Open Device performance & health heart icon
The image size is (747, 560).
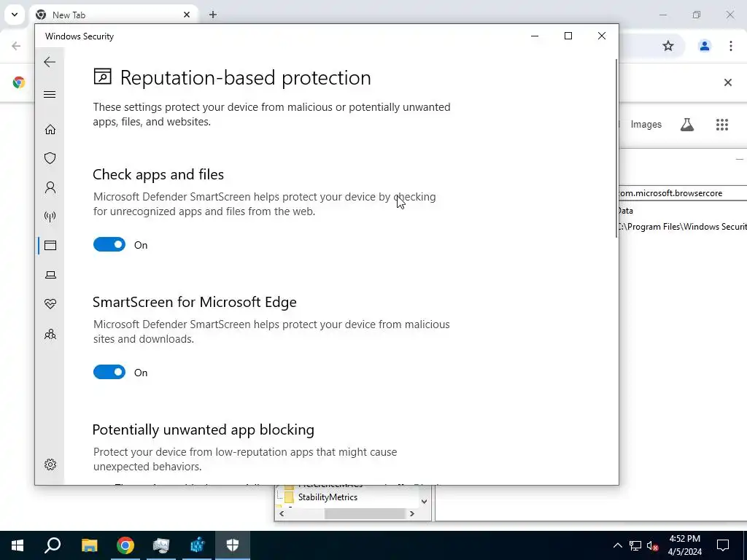pos(50,304)
